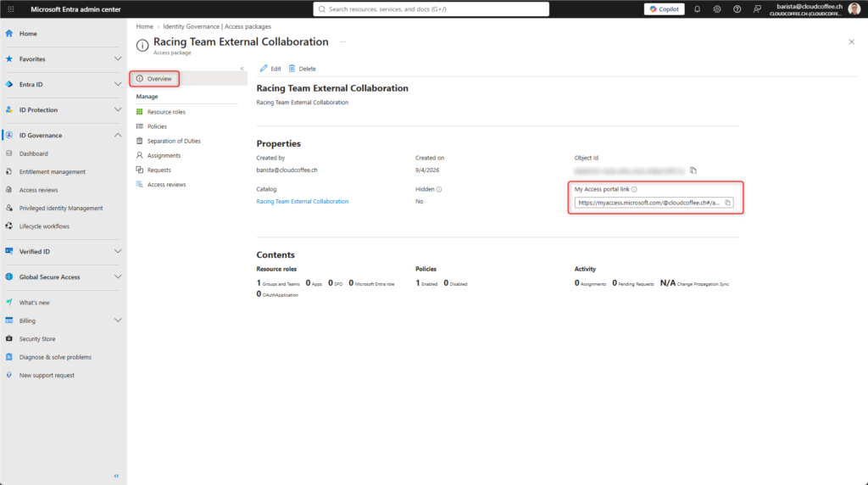This screenshot has width=868, height=485.
Task: Click the ID Governance icon in sidebar
Action: pyautogui.click(x=8, y=135)
